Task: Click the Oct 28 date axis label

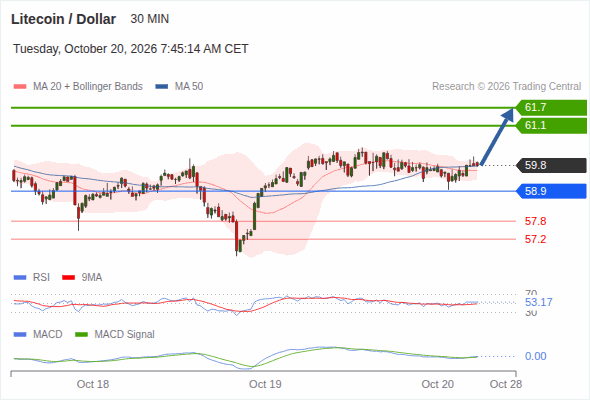Action: [506, 384]
